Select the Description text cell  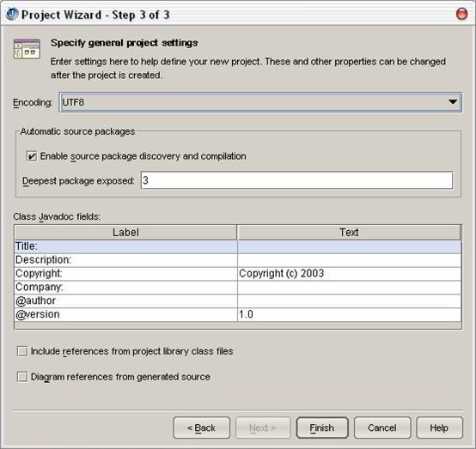(349, 260)
